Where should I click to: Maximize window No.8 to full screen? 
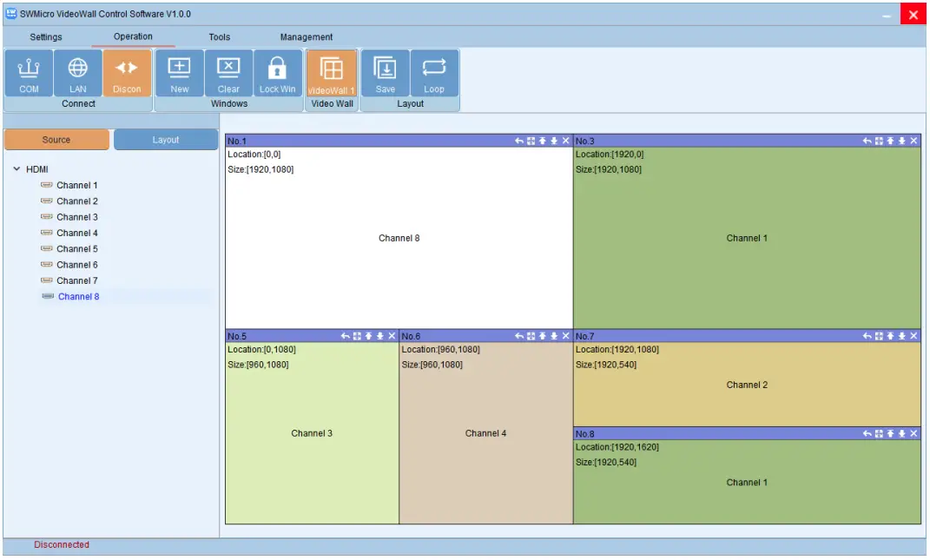[x=879, y=433]
